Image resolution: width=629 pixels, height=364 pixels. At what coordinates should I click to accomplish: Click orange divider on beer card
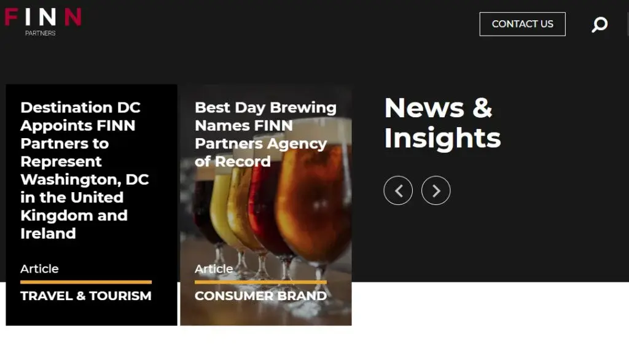click(x=260, y=282)
